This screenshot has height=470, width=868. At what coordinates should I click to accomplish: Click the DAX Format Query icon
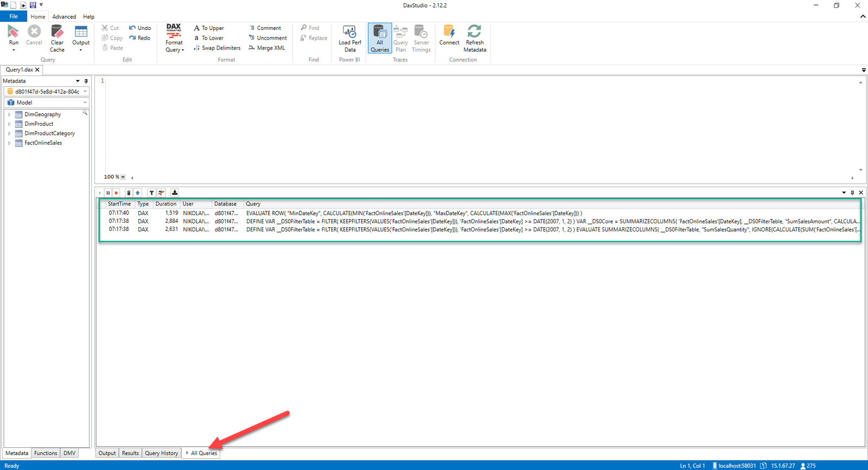[174, 31]
